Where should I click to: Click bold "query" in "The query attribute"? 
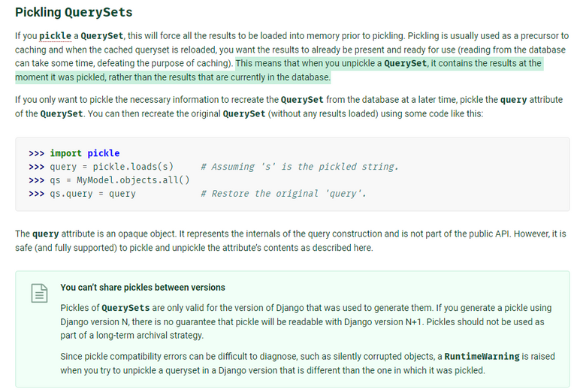click(x=46, y=234)
